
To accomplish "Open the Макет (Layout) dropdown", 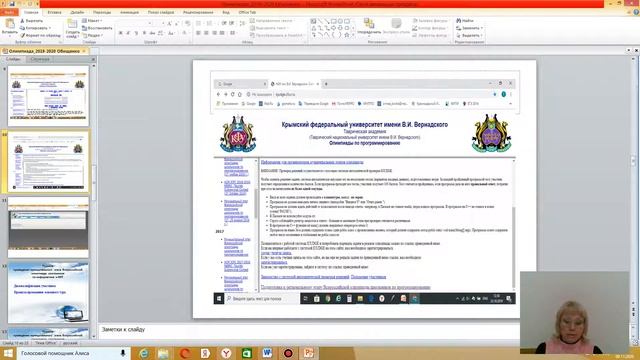I will click(x=93, y=21).
